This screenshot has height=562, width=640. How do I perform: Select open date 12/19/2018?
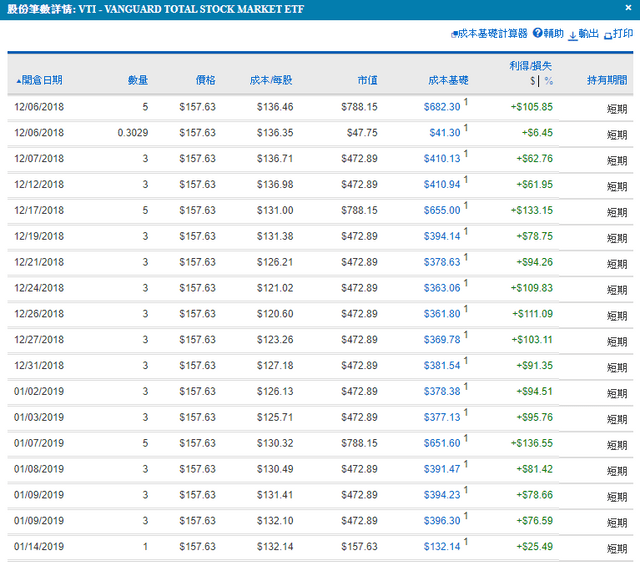(39, 236)
